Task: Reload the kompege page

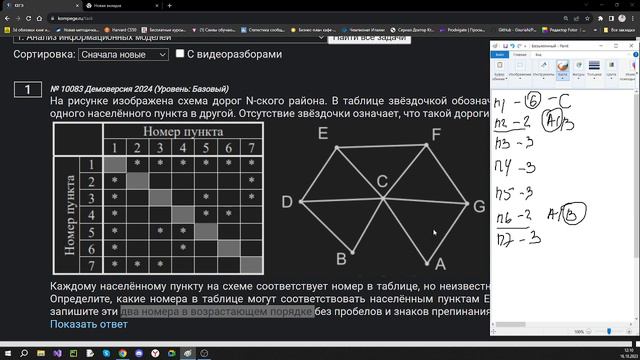Action: click(28, 18)
